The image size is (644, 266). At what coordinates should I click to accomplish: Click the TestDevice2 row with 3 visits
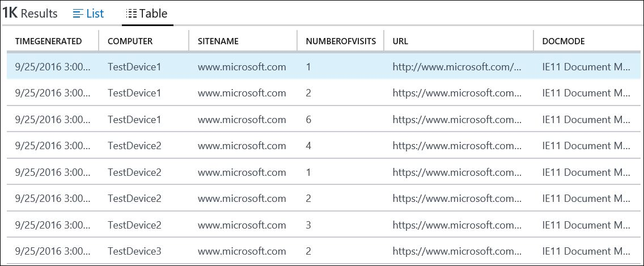(308, 225)
